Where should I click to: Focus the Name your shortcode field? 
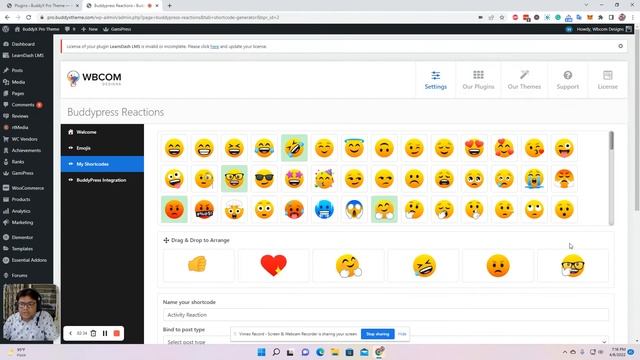(x=386, y=315)
